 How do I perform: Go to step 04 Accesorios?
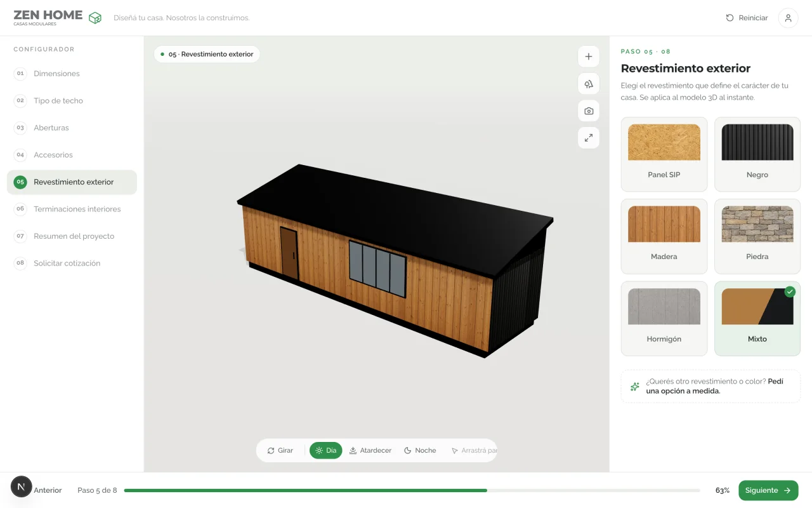pyautogui.click(x=72, y=155)
